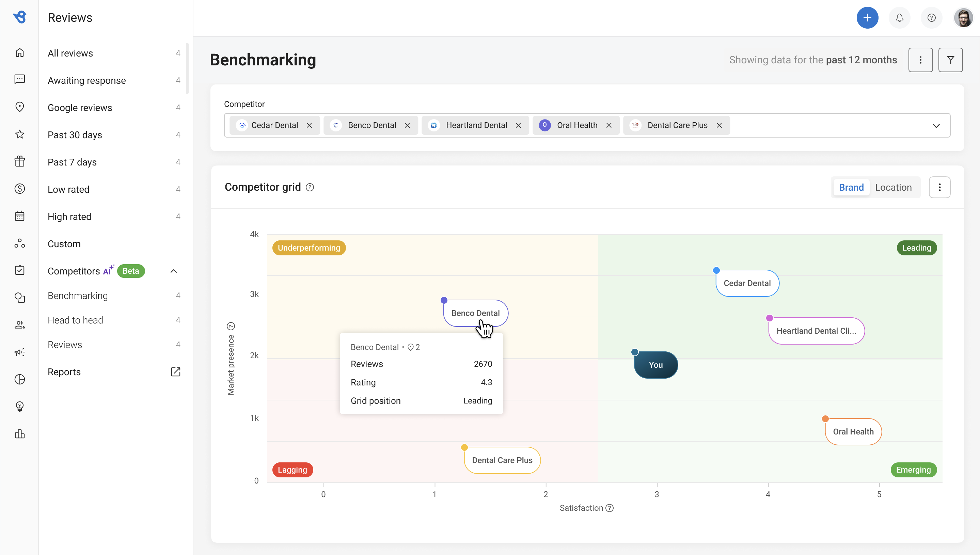Open the Ticketing shapes icon
Viewport: 980px width, 555px height.
point(19,298)
